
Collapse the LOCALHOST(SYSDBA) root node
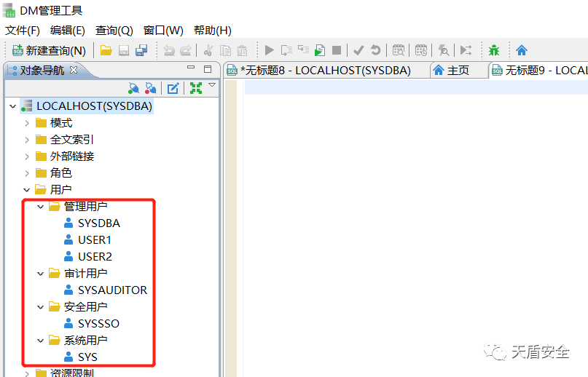tap(13, 106)
